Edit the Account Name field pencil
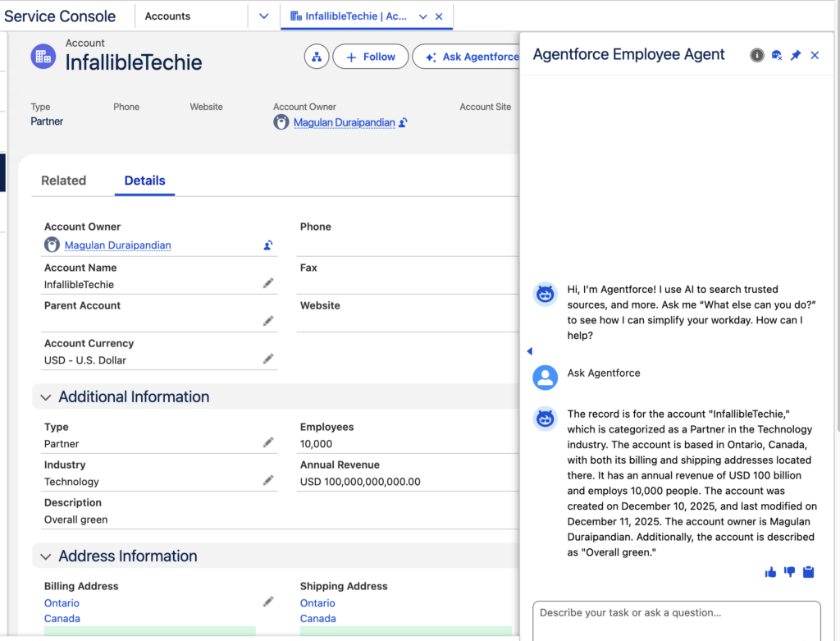This screenshot has height=641, width=840. (268, 283)
